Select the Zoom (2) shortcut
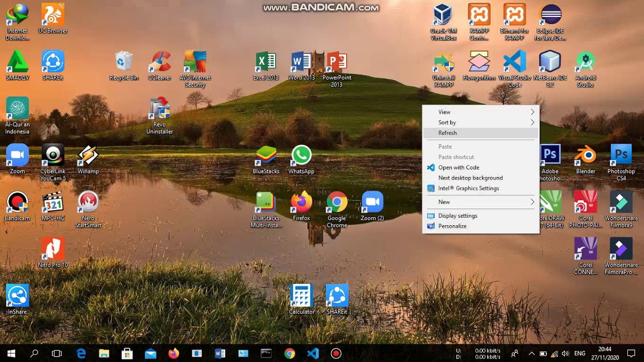Image resolution: width=644 pixels, height=362 pixels. pyautogui.click(x=372, y=206)
